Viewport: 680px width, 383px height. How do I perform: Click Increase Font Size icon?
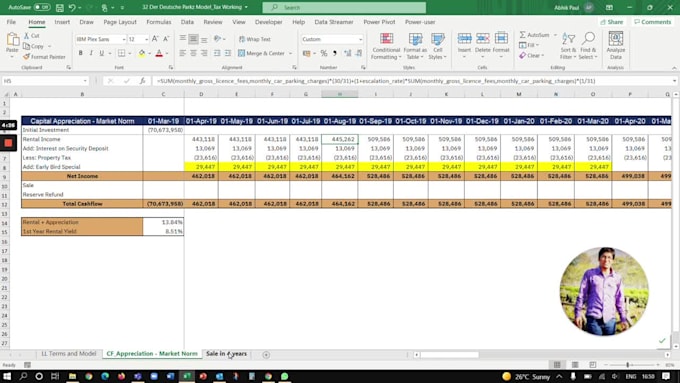tap(155, 39)
